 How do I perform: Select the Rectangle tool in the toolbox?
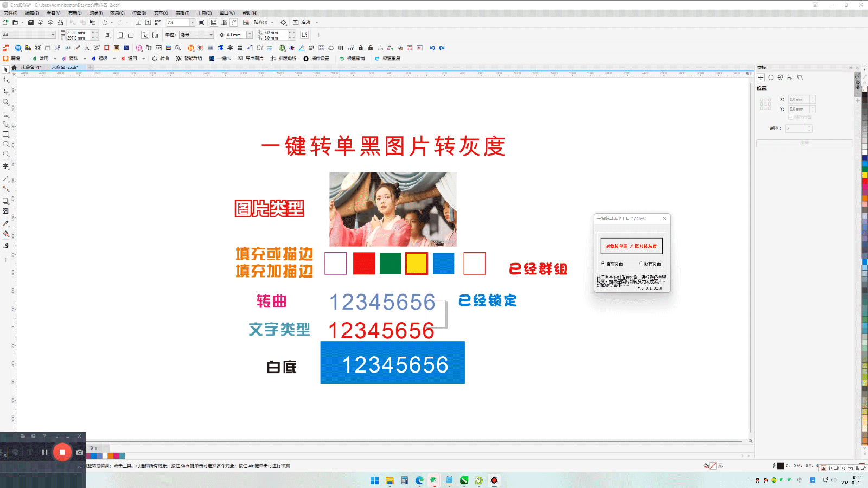(6, 134)
